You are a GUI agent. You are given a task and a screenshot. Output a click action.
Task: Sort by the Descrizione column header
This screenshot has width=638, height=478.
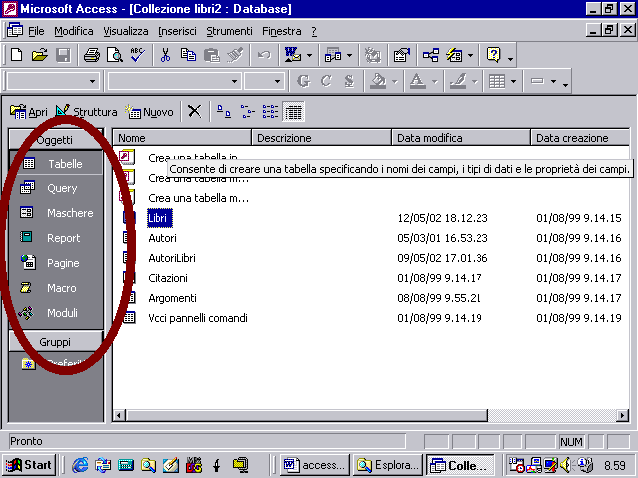click(x=321, y=138)
